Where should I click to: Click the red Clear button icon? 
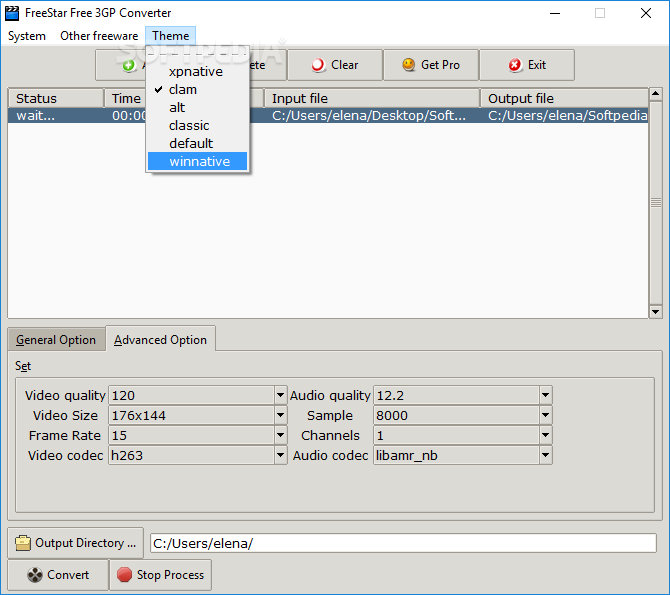pos(318,65)
